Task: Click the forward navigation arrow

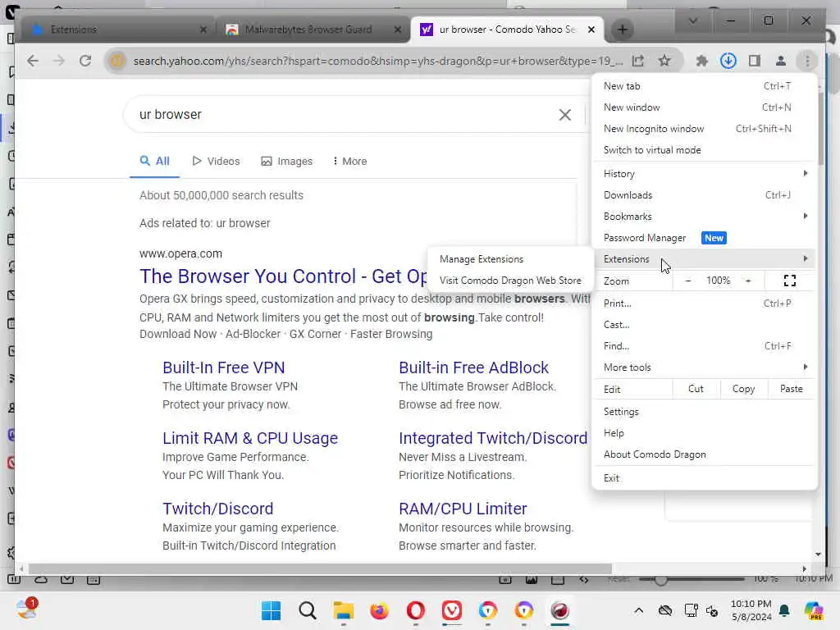Action: [59, 61]
